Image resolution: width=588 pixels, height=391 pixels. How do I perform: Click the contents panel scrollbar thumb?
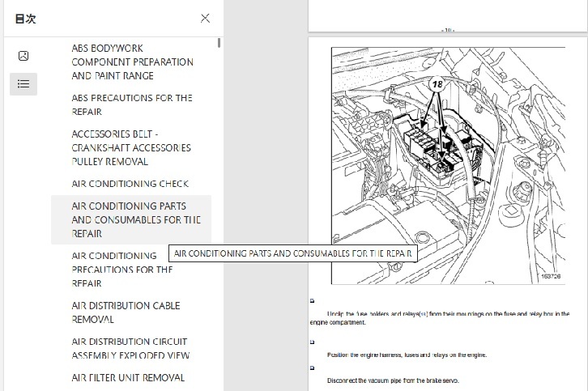(219, 43)
